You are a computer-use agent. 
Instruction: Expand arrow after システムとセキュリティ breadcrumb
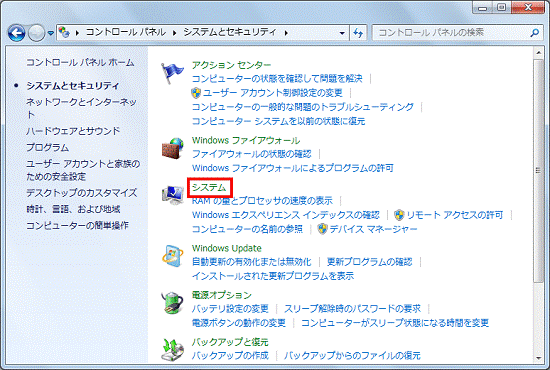point(286,33)
